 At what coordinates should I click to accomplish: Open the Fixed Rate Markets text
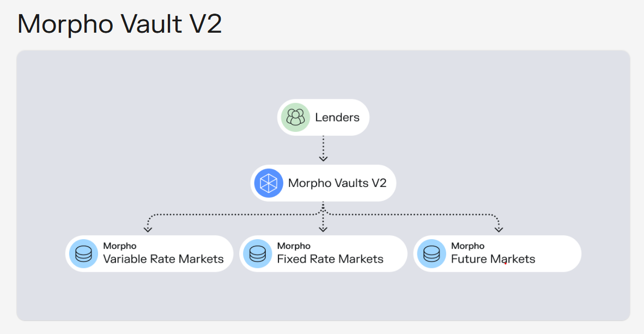point(330,259)
